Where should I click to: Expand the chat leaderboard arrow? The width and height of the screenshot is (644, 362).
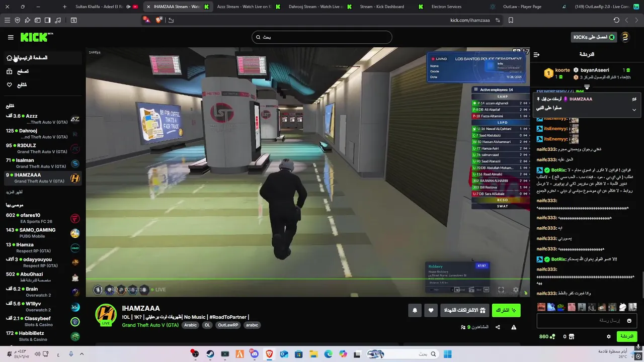[x=587, y=87]
